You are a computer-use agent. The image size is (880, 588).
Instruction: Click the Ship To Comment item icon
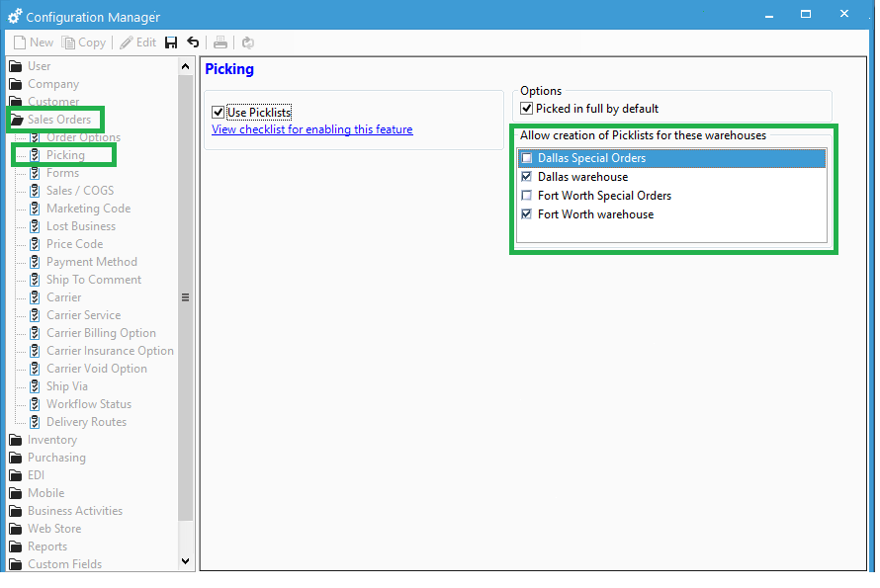pyautogui.click(x=35, y=280)
